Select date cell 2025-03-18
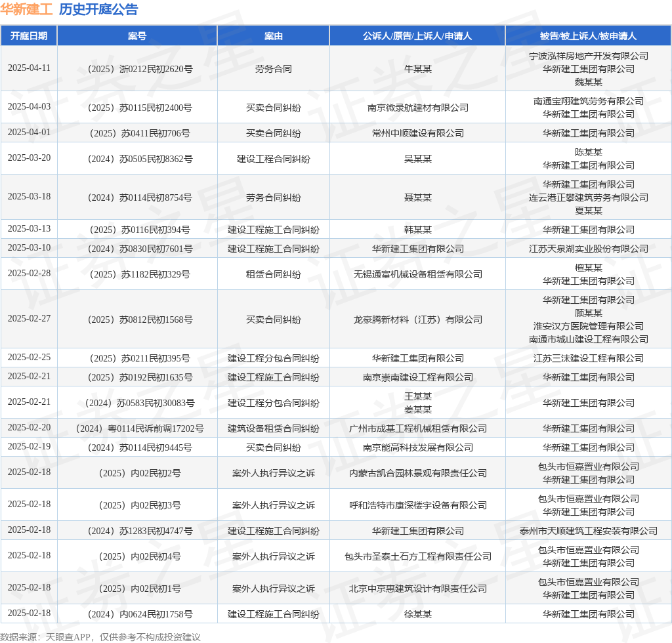This screenshot has height=643, width=672. (29, 197)
